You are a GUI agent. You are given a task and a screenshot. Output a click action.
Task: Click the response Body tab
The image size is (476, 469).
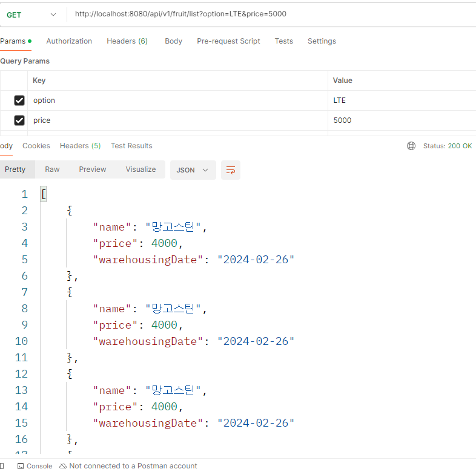pyautogui.click(x=7, y=146)
